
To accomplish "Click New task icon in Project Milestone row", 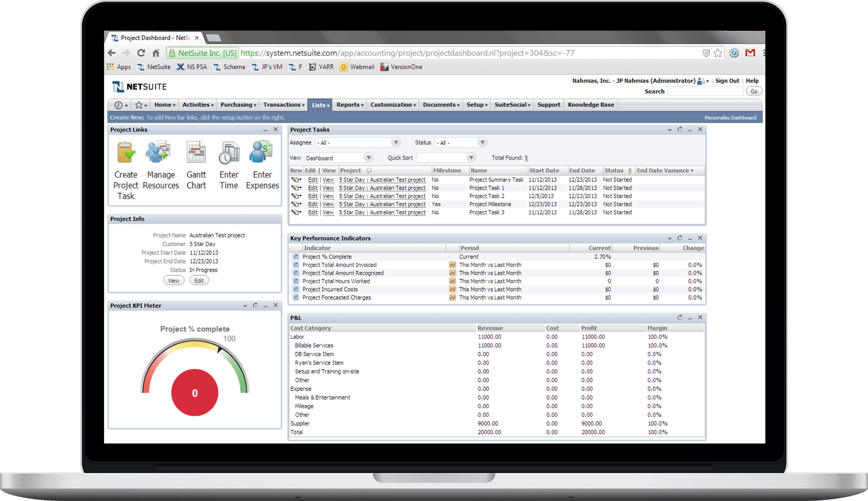I will click(296, 204).
